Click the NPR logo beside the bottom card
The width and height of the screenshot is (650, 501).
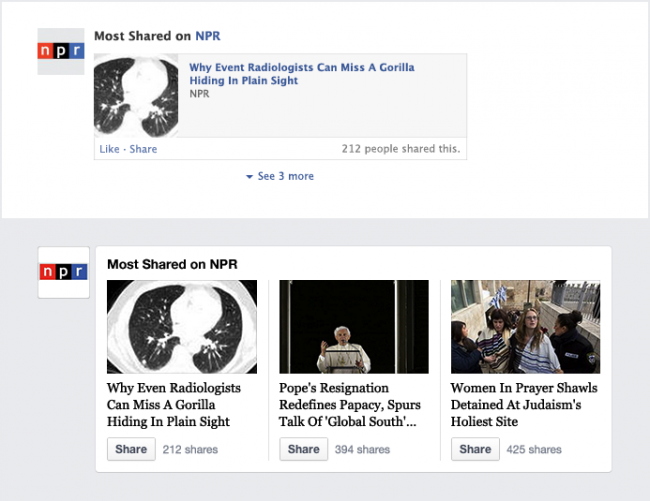[x=63, y=272]
